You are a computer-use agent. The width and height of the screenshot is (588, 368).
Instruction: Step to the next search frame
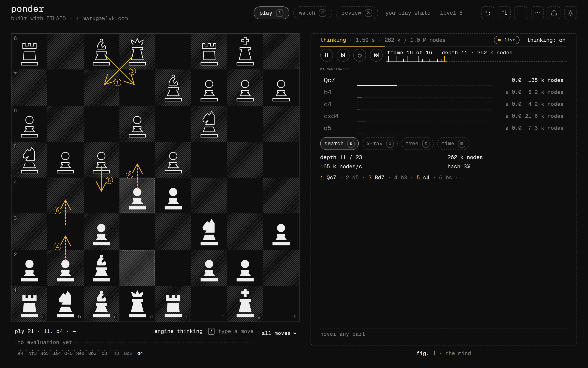[343, 55]
